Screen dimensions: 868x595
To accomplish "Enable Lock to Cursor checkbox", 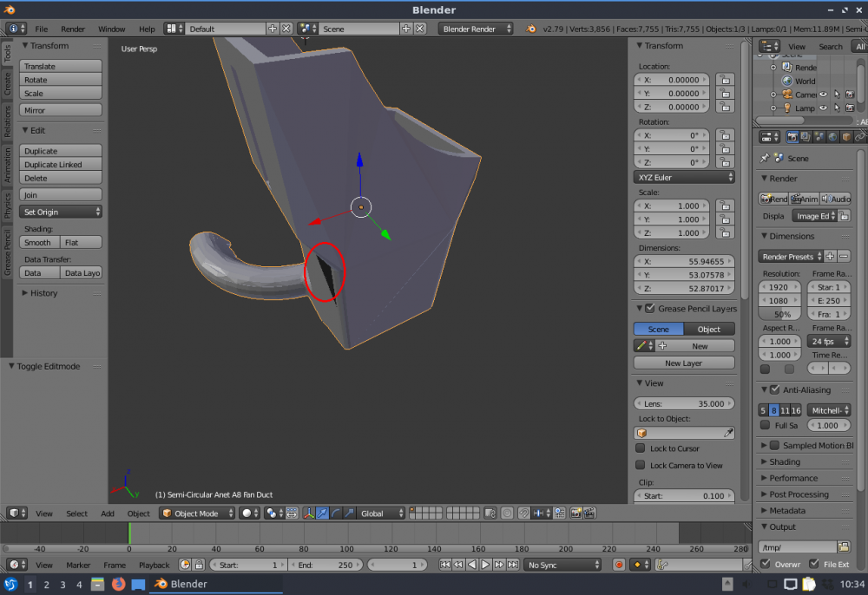I will coord(640,448).
